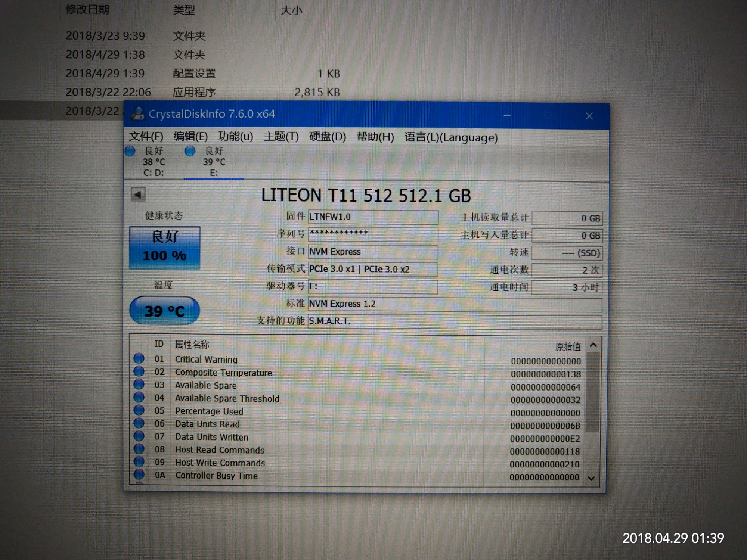Click the blue status dot for C: D: drive

pos(130,151)
